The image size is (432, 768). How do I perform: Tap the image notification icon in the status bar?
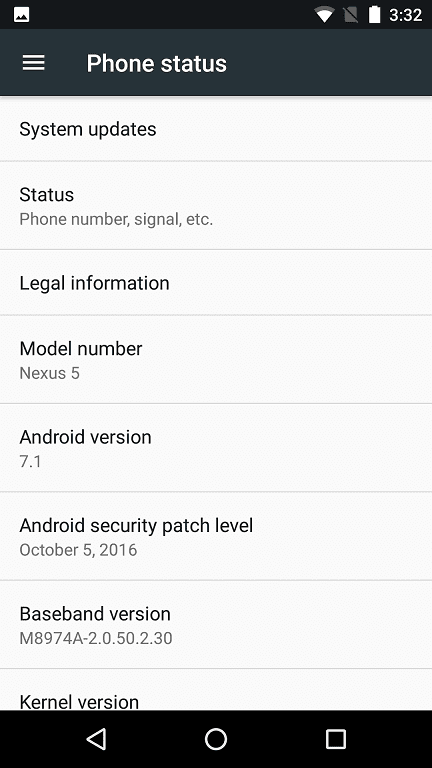click(22, 15)
